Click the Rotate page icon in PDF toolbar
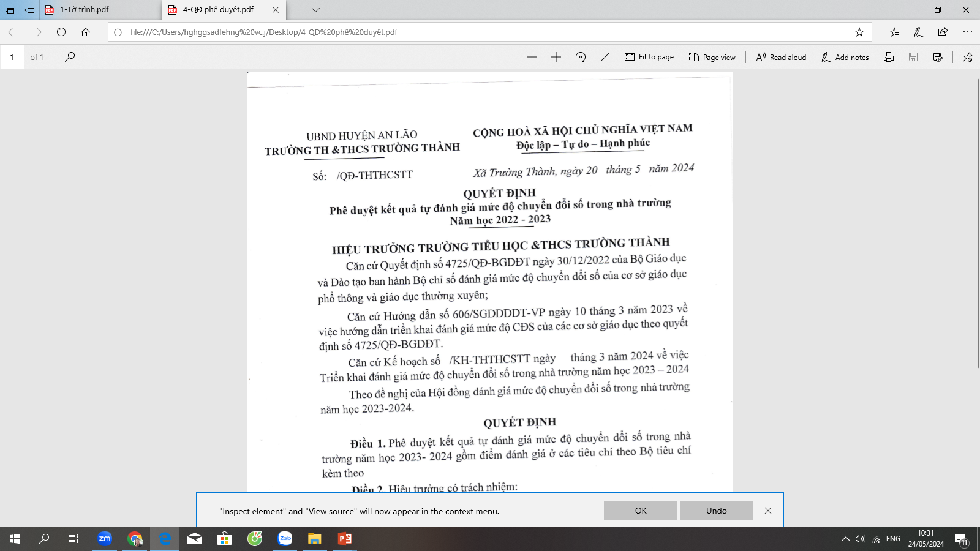This screenshot has width=980, height=551. pos(581,57)
